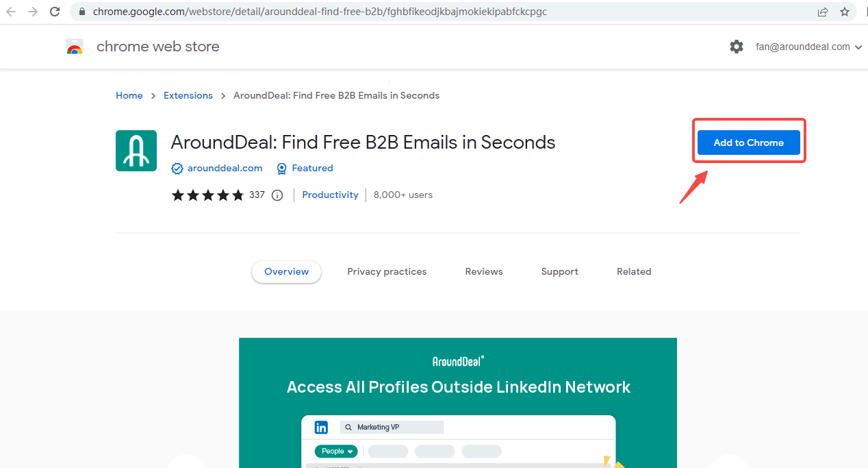The width and height of the screenshot is (868, 468).
Task: Click the rating info icon beside 337
Action: [277, 195]
